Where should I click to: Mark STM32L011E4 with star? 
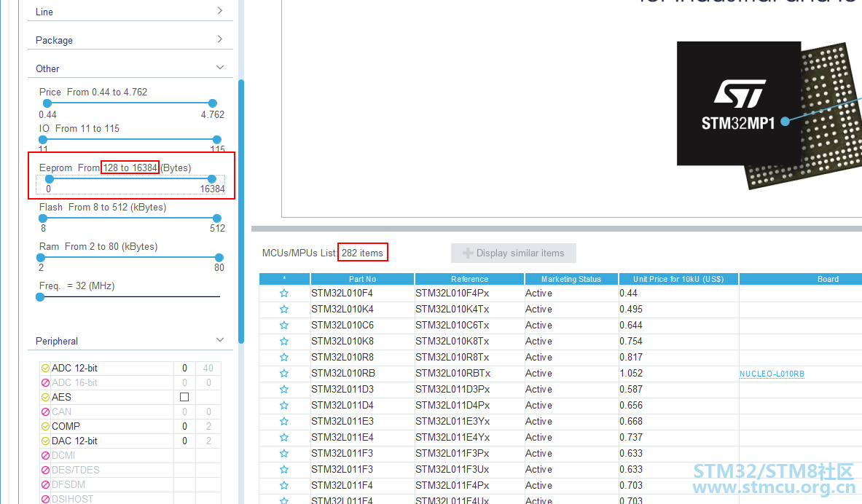284,438
